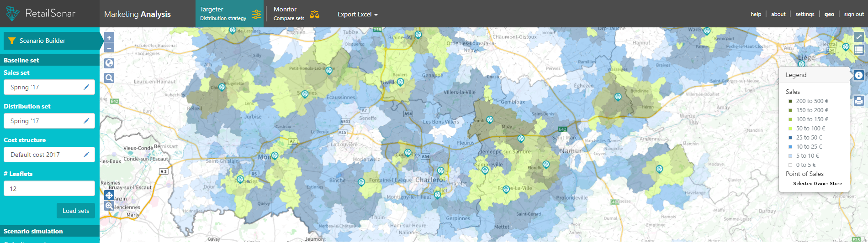Select the zoom-to-area magnifier tool
This screenshot has width=868, height=243.
(x=109, y=206)
